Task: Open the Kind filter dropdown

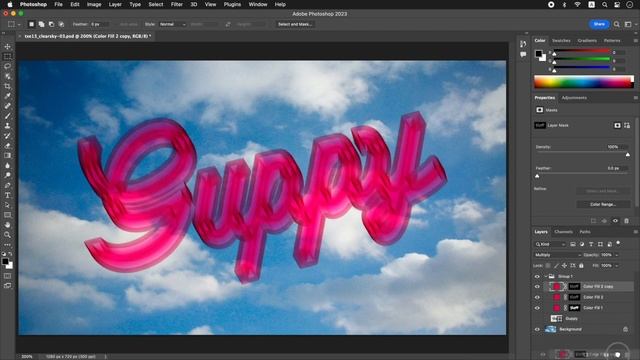Action: point(550,244)
